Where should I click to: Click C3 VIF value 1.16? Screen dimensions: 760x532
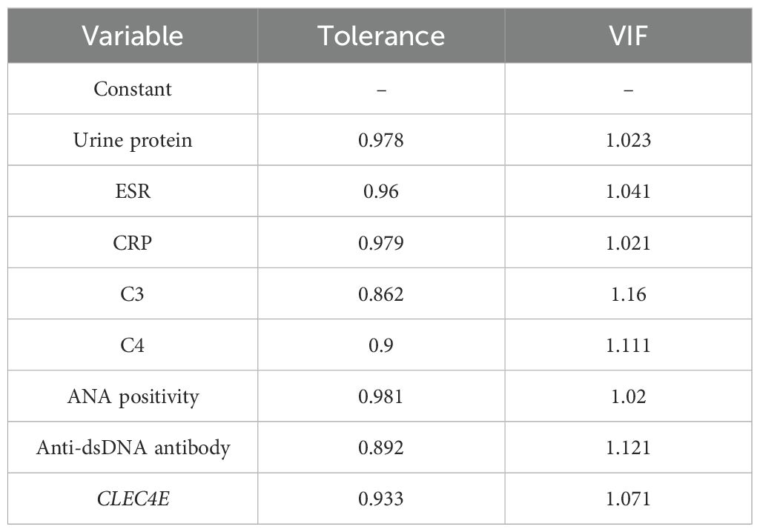(628, 293)
